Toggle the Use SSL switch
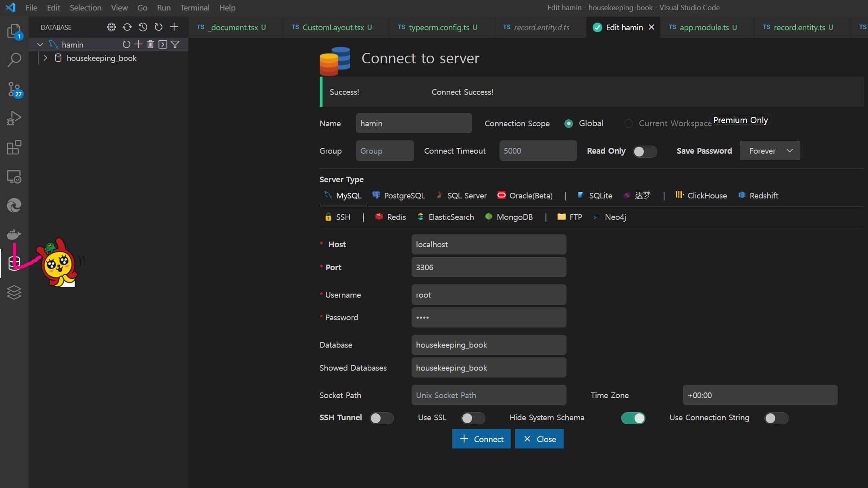The image size is (868, 488). (473, 418)
